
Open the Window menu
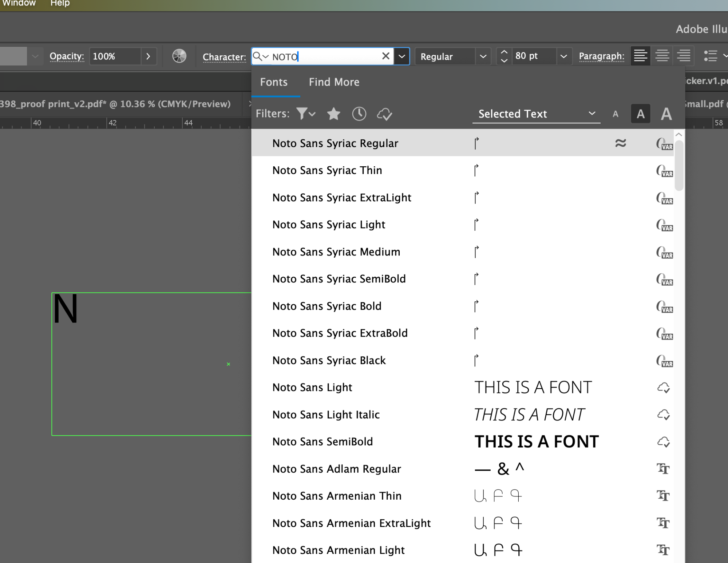point(19,3)
